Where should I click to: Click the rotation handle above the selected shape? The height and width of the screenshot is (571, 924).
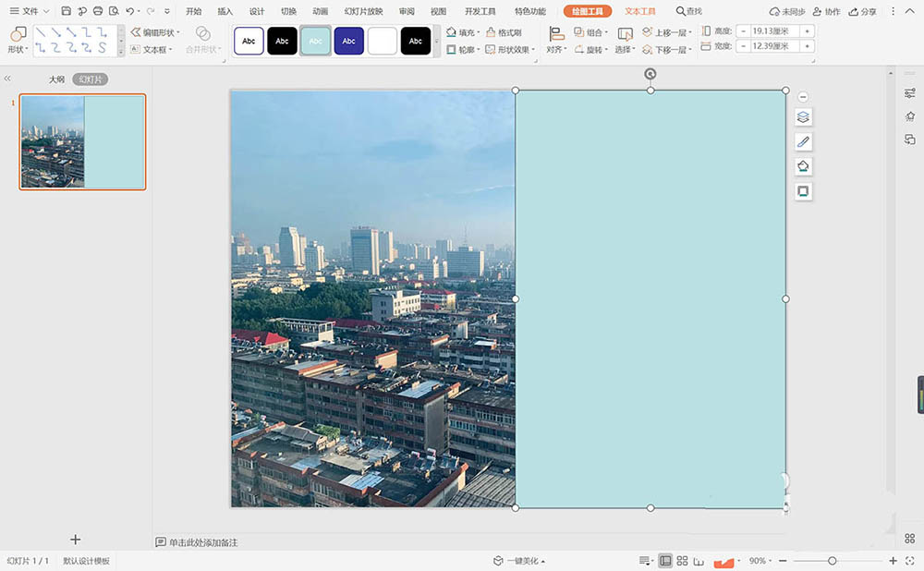pyautogui.click(x=650, y=74)
